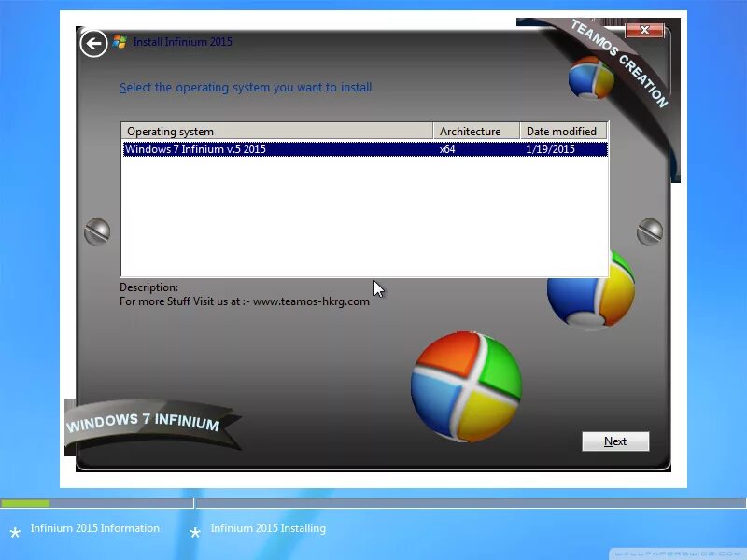
Task: Sort by Architecture column header
Action: [476, 131]
